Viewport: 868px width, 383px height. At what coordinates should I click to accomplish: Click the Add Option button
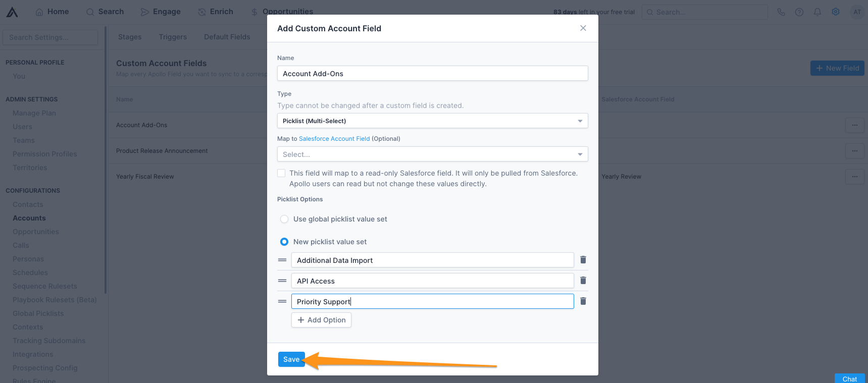[x=321, y=319]
